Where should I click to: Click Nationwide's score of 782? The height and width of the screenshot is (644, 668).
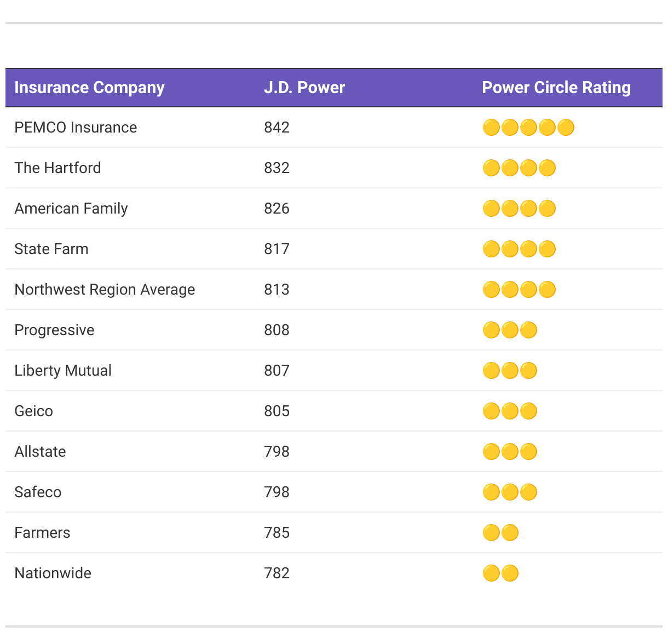coord(277,573)
